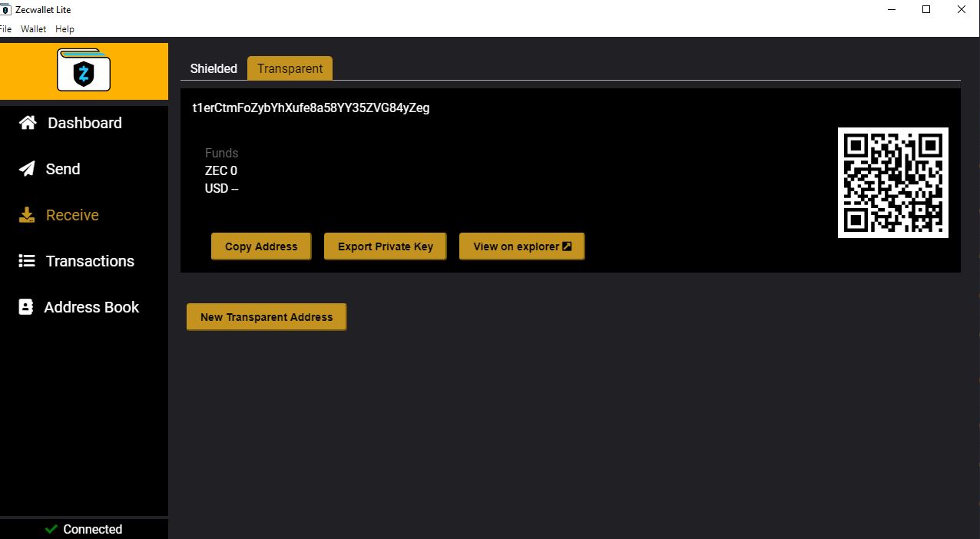Click the green Connected checkmark icon
This screenshot has width=980, height=539.
click(x=51, y=529)
